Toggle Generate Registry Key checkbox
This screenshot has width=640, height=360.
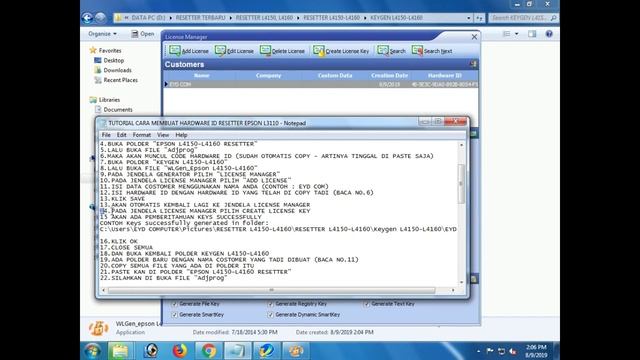tap(270, 304)
